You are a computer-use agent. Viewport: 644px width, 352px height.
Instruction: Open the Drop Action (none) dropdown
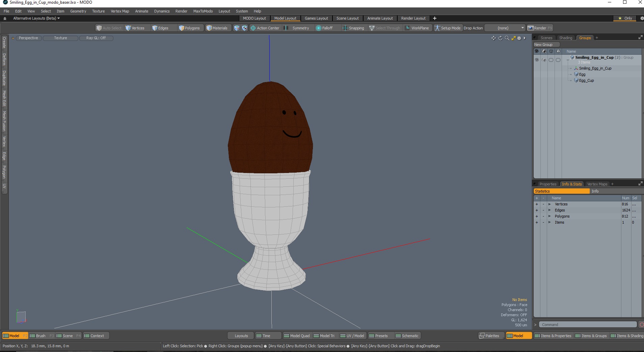tap(505, 28)
